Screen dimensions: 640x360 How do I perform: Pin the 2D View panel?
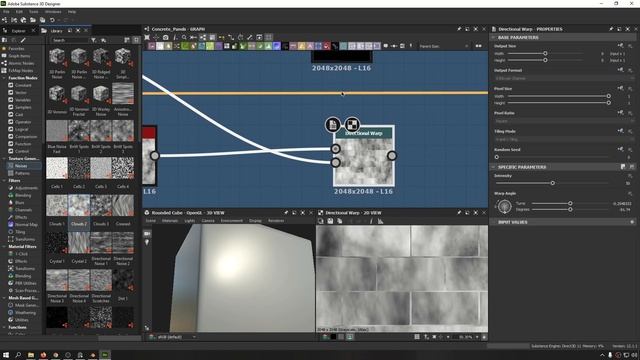click(x=459, y=213)
